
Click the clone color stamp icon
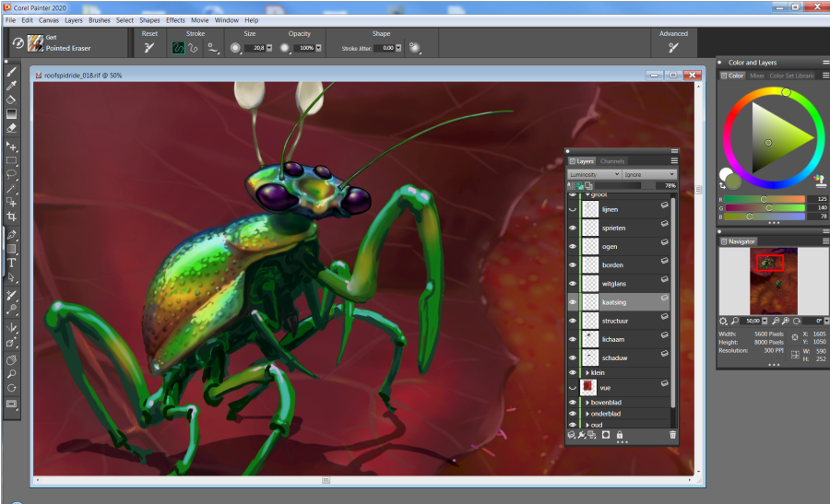pyautogui.click(x=820, y=182)
